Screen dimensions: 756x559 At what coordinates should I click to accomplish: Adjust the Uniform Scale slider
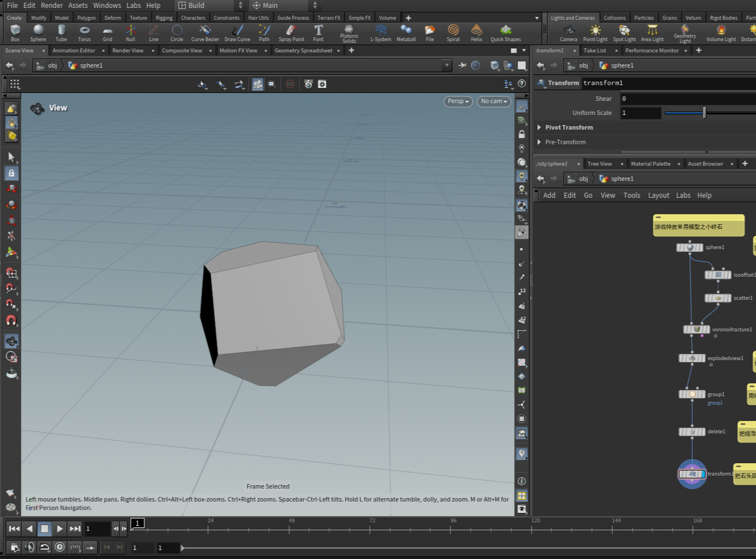[710, 113]
